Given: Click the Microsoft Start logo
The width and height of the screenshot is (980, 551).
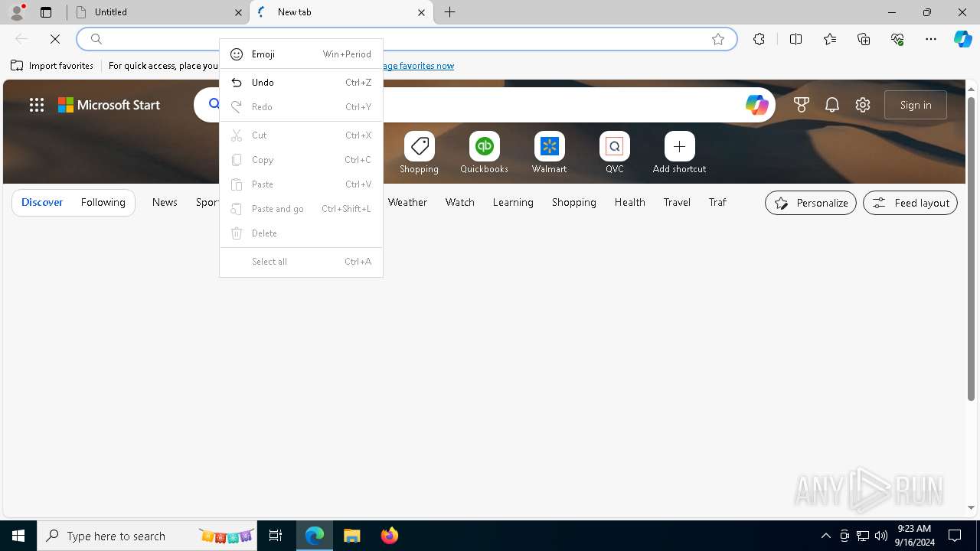Looking at the screenshot, I should 109,105.
